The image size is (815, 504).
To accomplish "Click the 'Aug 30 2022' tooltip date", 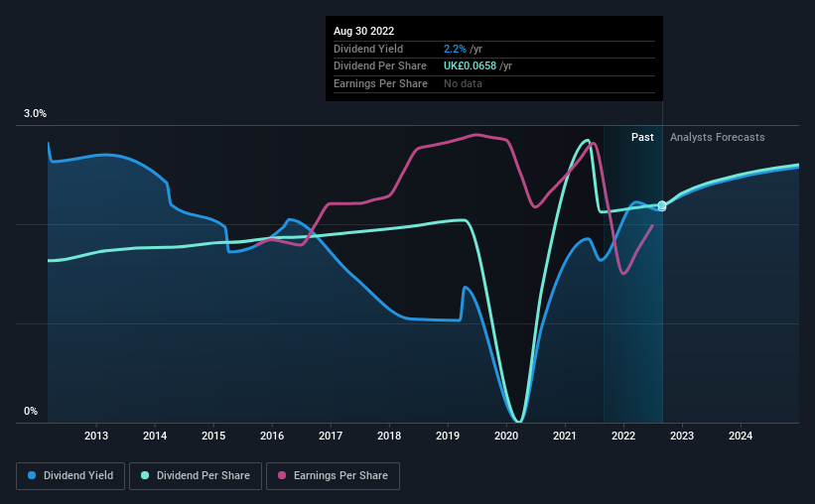I will pos(364,31).
